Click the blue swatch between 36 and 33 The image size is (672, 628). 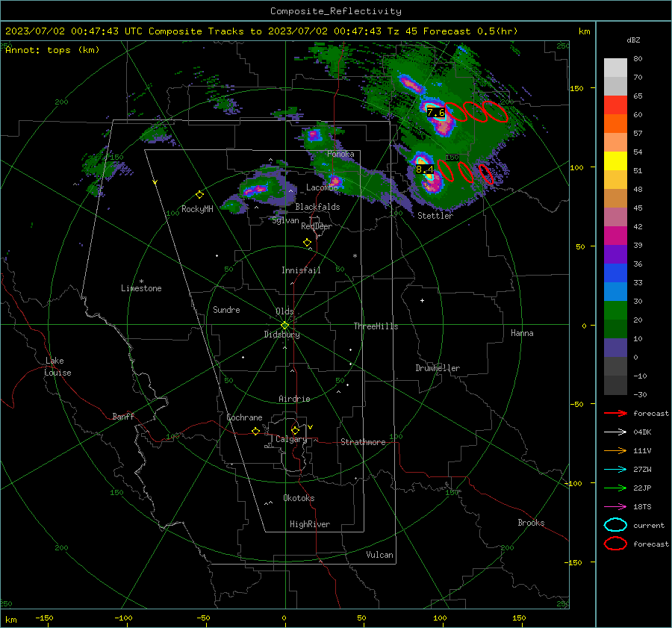[x=615, y=273]
